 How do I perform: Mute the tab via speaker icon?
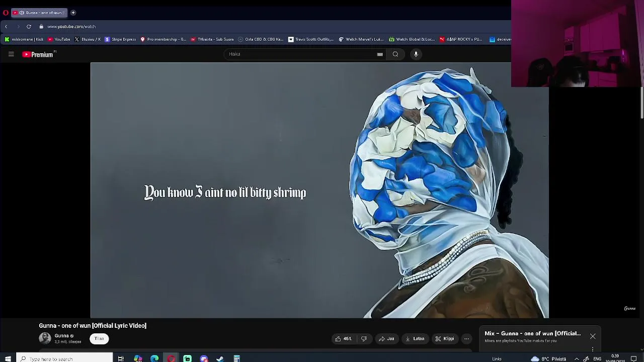coord(22,13)
